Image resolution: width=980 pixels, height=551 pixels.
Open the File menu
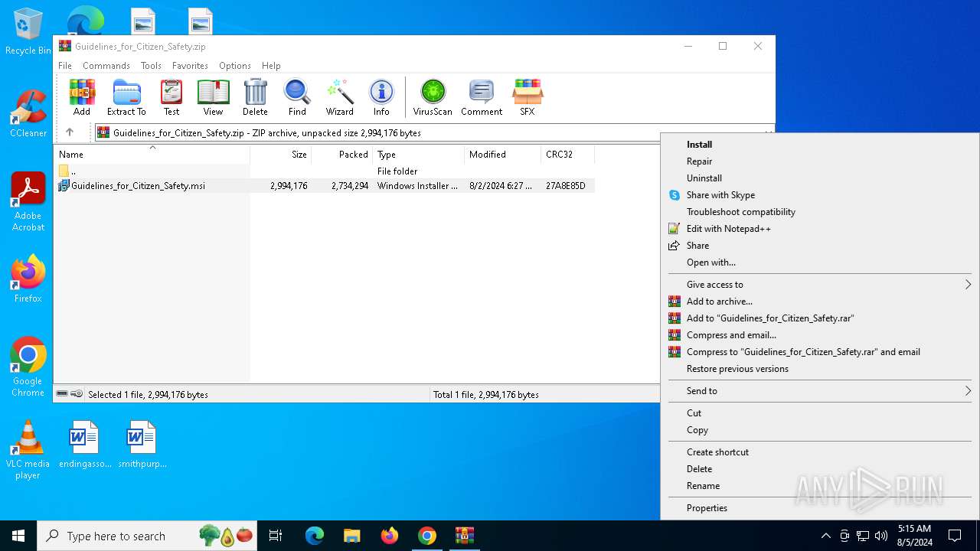click(x=65, y=66)
